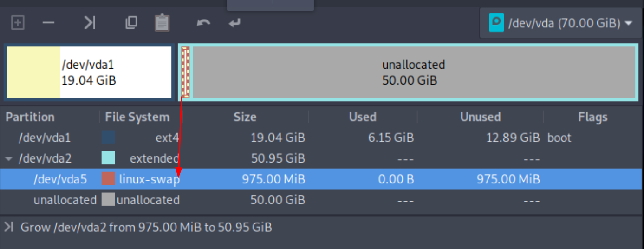Click the Apply all operations icon
Screen dimensions: 644x249
234,22
